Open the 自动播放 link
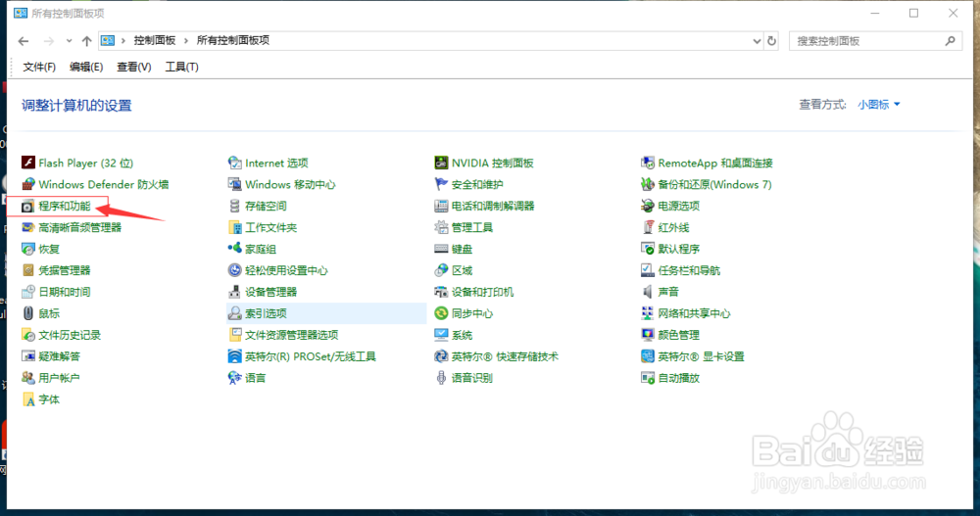Screen dimensions: 980x516 (678, 378)
